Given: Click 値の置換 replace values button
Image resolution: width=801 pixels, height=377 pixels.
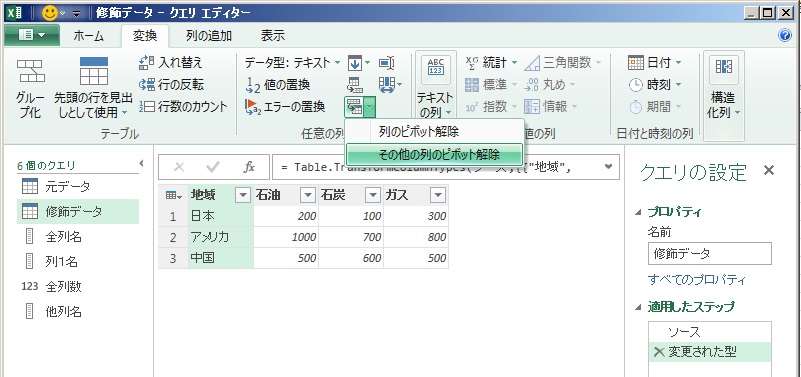Looking at the screenshot, I should point(278,85).
